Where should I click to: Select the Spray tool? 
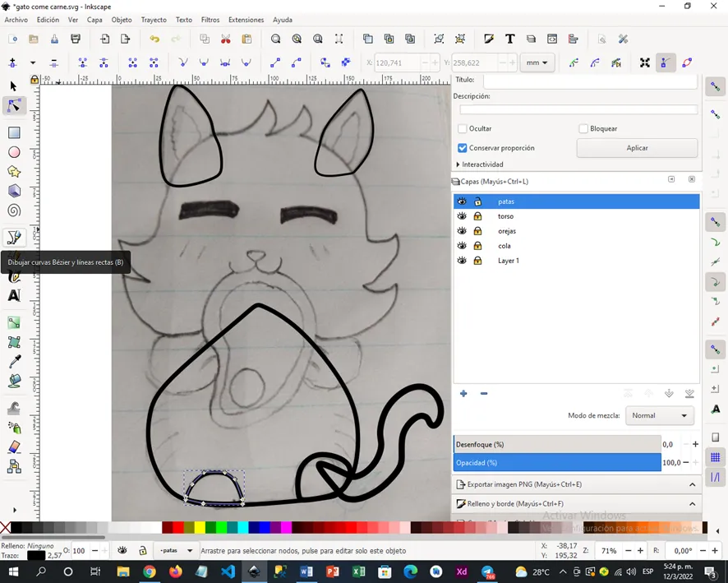coord(14,428)
